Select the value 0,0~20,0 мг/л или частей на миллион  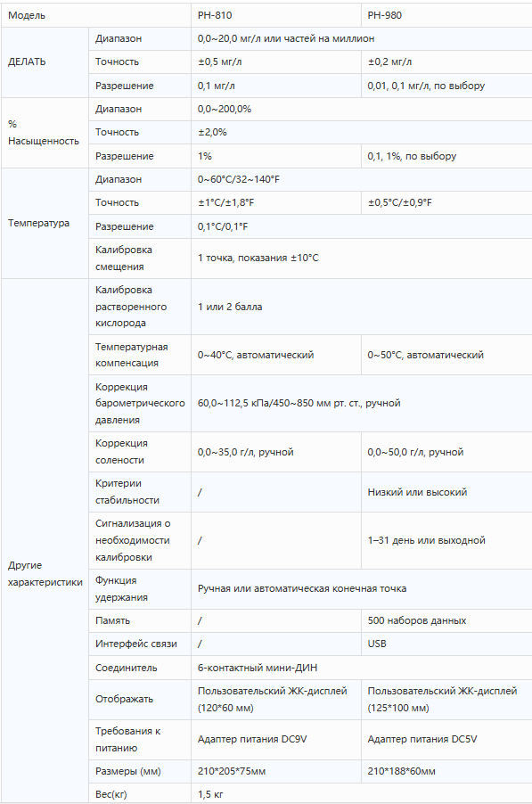(x=286, y=38)
